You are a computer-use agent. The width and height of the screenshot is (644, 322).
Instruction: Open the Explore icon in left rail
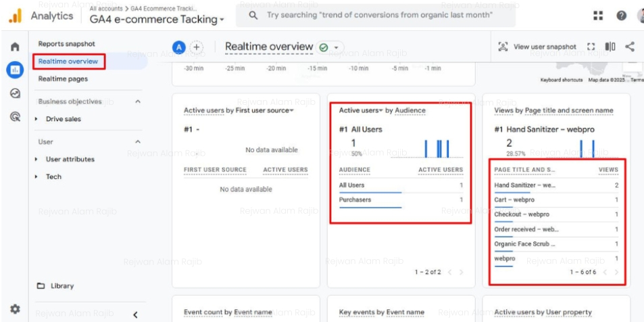(x=14, y=93)
